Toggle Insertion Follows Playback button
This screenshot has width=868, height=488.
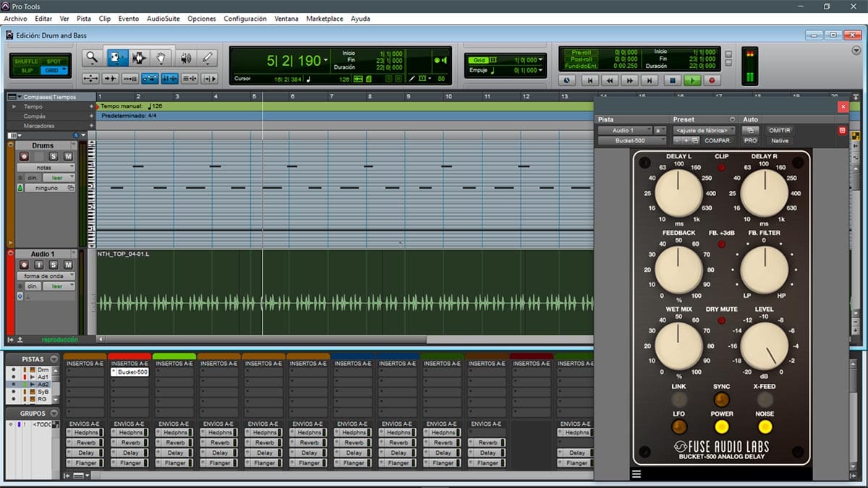coord(209,78)
